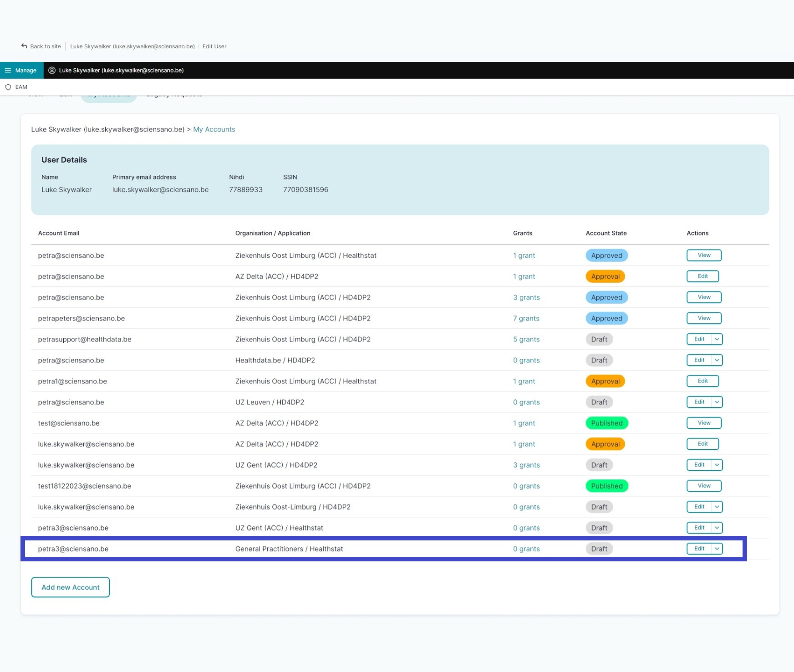The image size is (794, 672).
Task: Expand Edit chevron for General Practitioners / Healthstat
Action: tap(717, 549)
